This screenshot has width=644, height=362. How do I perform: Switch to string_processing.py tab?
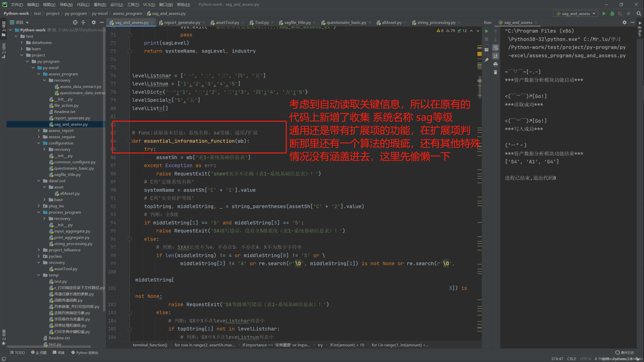pos(436,22)
